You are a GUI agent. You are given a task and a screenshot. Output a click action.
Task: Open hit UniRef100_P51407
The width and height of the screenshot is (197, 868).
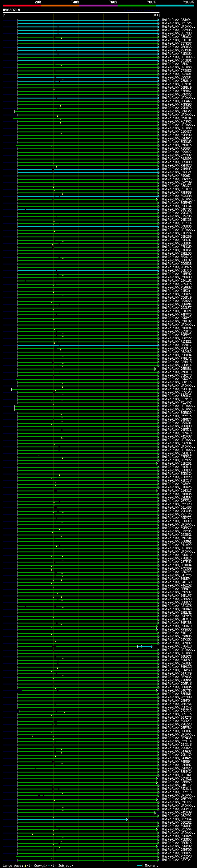[x=177, y=403]
